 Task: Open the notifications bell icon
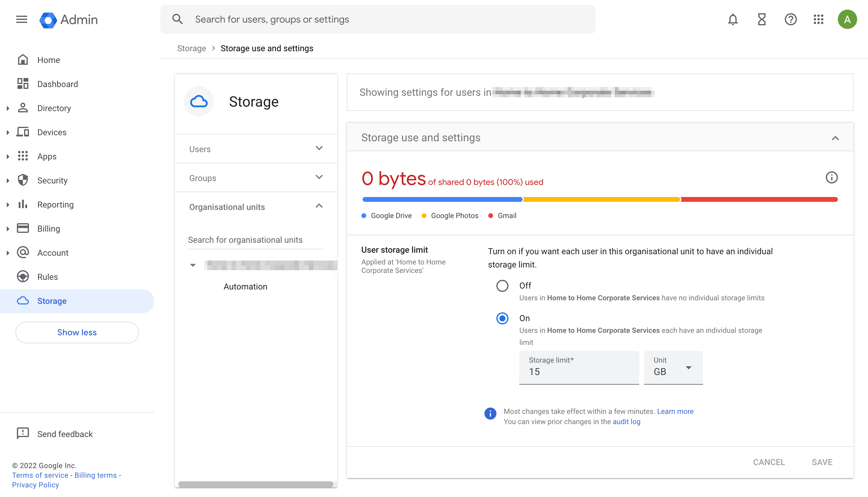pyautogui.click(x=733, y=20)
